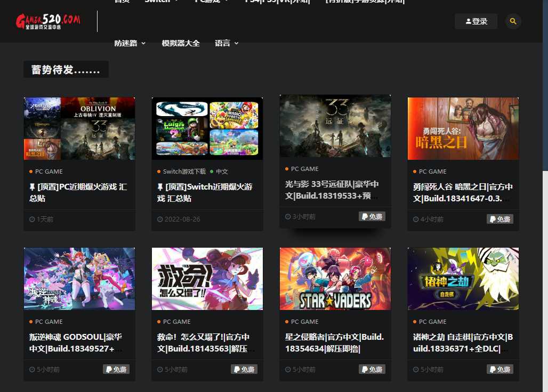Click 免费 badge on 诸神之劫 card
The image size is (548, 392).
coord(500,369)
